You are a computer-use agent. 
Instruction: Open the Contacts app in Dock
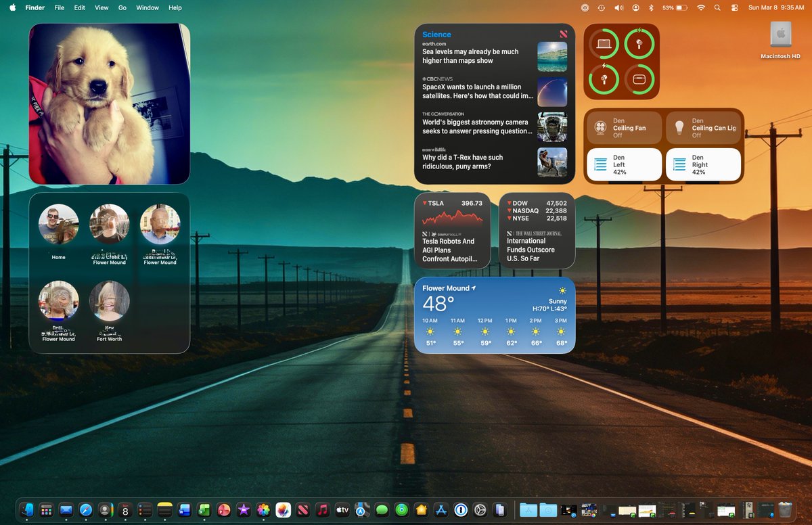[106, 510]
